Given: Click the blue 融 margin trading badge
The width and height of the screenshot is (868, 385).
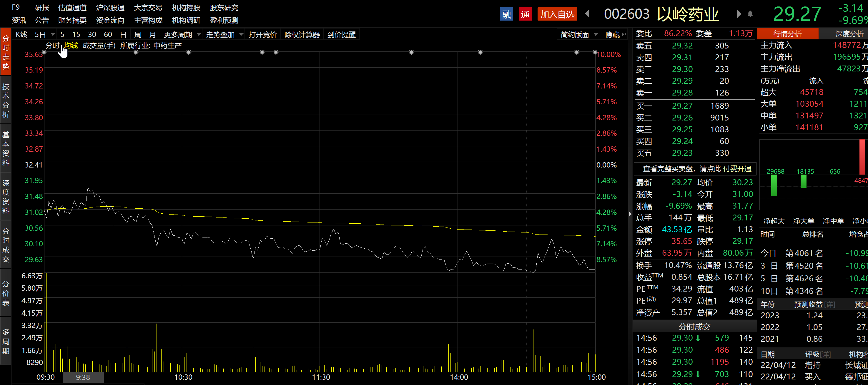Looking at the screenshot, I should tap(506, 14).
